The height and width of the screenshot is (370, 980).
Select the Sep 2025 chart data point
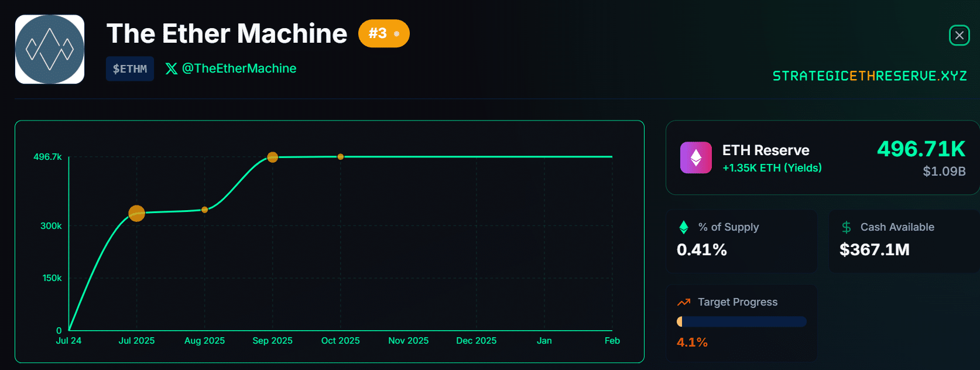tap(272, 157)
